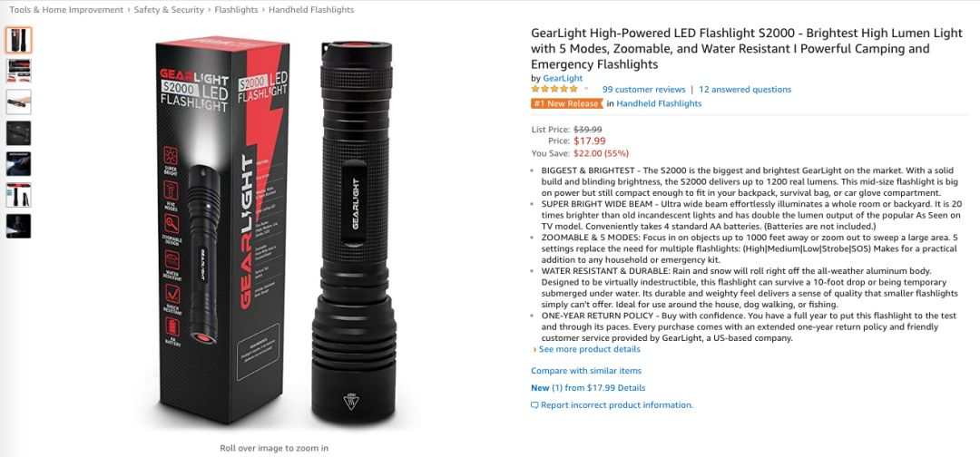Open Handheld Flashlights breadcrumb category
The height and width of the screenshot is (457, 980).
pos(311,10)
